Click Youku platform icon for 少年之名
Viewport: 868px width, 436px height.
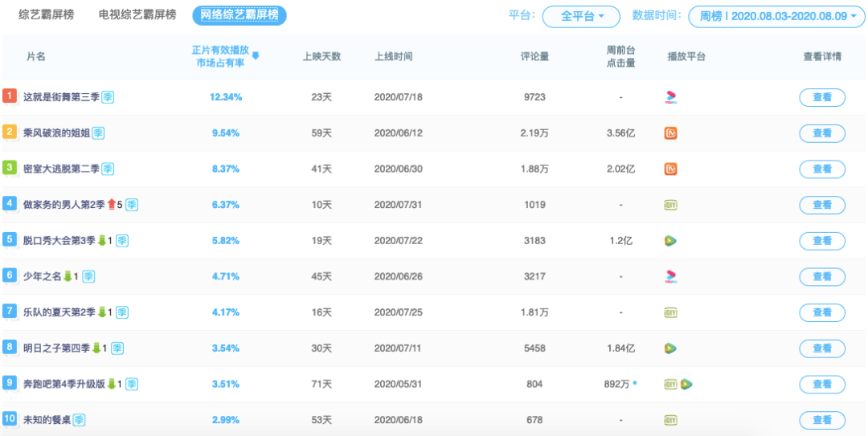click(x=671, y=276)
